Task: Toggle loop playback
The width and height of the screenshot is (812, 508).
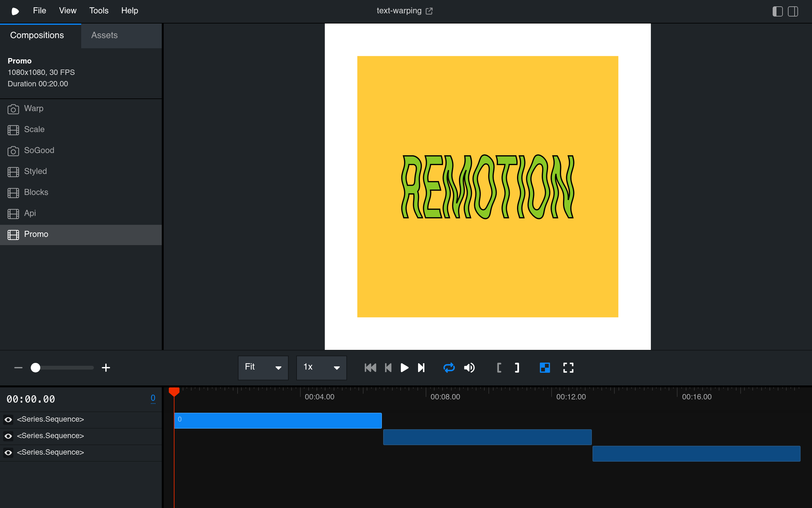Action: (449, 368)
